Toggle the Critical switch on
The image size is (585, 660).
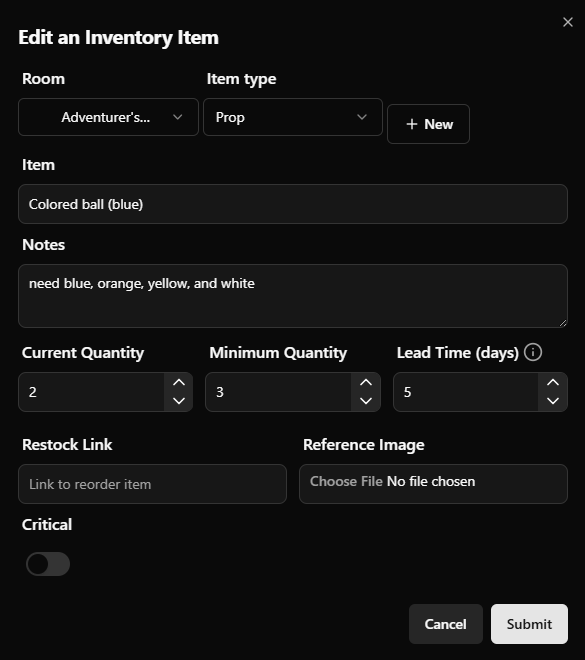48,564
